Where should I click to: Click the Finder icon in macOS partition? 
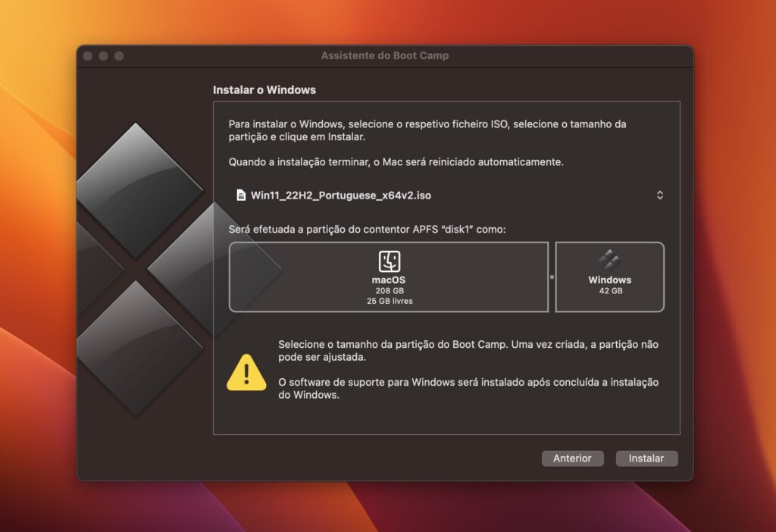389,261
